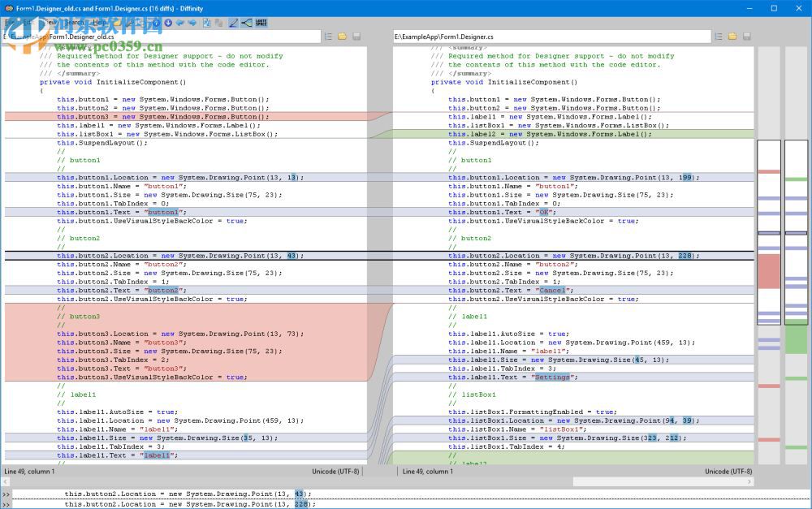Copy selected diff to the right
Image resolution: width=812 pixels, height=509 pixels.
click(192, 23)
